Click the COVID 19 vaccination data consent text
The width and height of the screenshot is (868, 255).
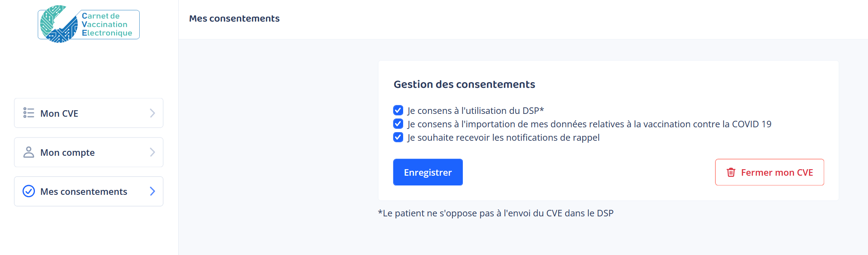[589, 124]
